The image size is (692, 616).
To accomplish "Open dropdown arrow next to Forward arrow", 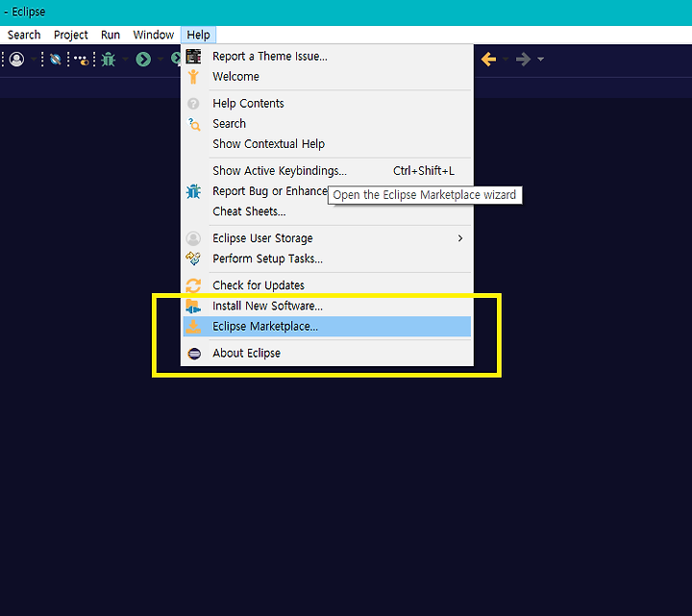I will click(x=540, y=60).
